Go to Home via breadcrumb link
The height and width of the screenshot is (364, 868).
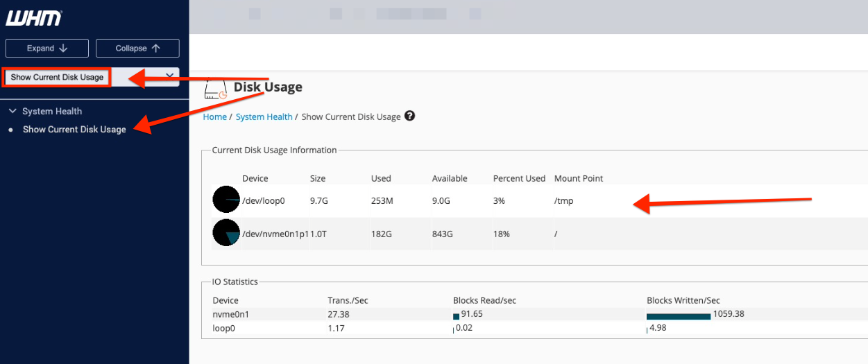pos(214,117)
